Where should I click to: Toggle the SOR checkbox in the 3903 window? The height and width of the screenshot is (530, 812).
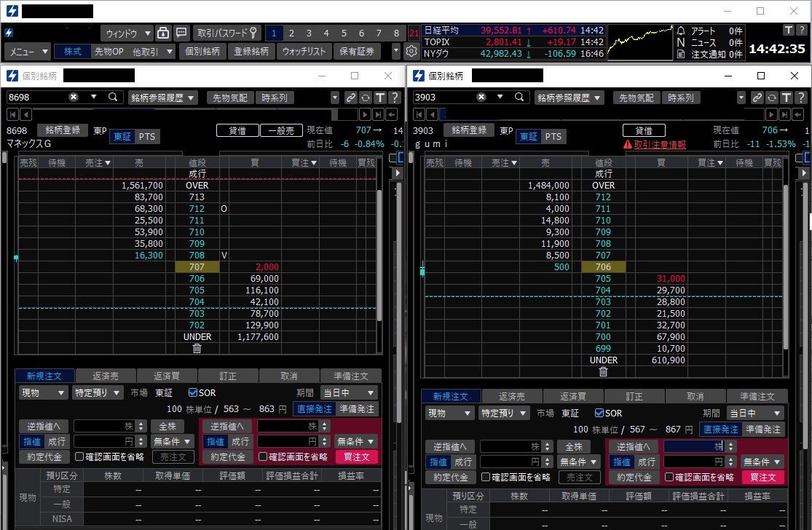point(599,413)
